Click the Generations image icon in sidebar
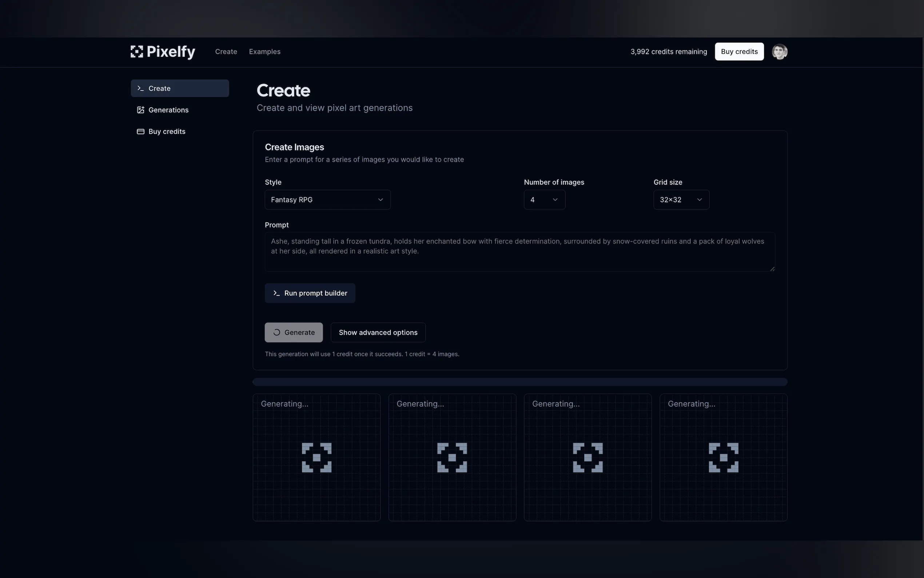Viewport: 924px width, 578px height. click(140, 110)
